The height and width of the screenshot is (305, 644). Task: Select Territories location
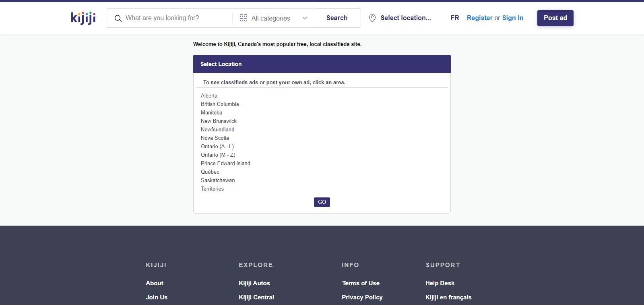point(212,189)
